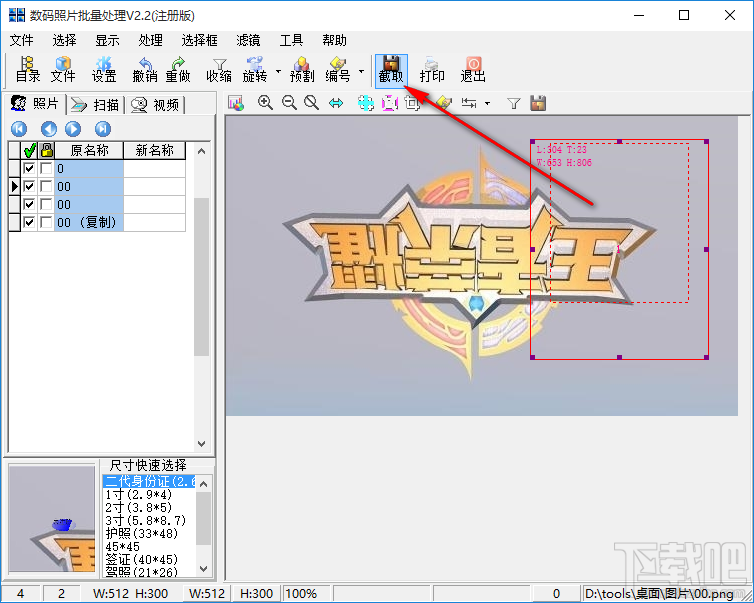Click the magenta selection frame icon
Image resolution: width=754 pixels, height=603 pixels.
[x=390, y=103]
